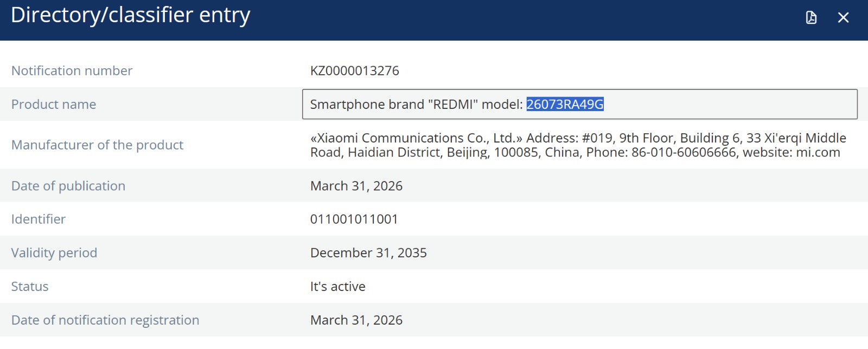Click the Validity period label
Screen dimensions: 868x349
pyautogui.click(x=54, y=253)
